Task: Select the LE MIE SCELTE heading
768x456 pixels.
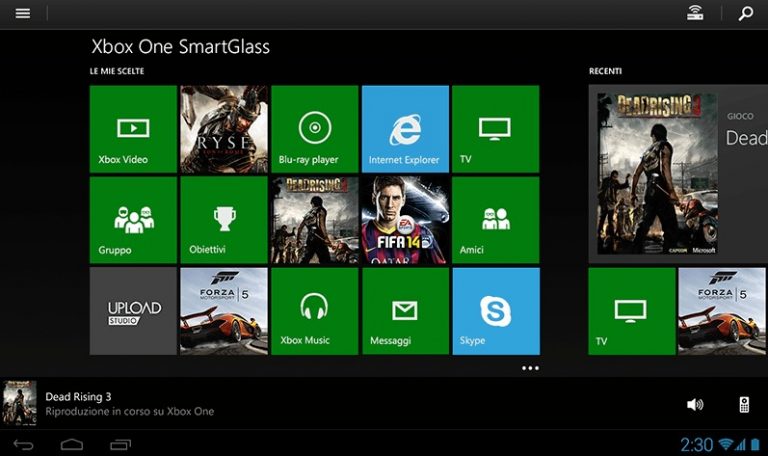Action: (117, 71)
